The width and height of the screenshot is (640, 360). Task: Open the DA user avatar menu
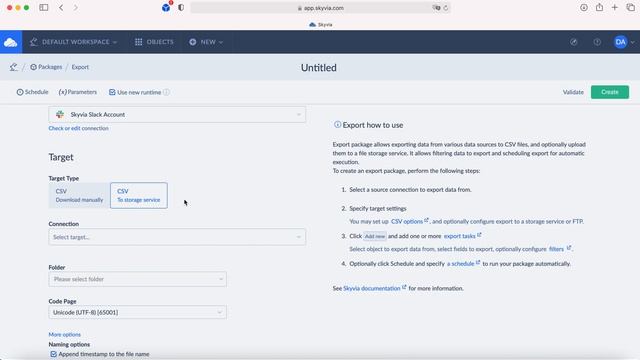(624, 42)
